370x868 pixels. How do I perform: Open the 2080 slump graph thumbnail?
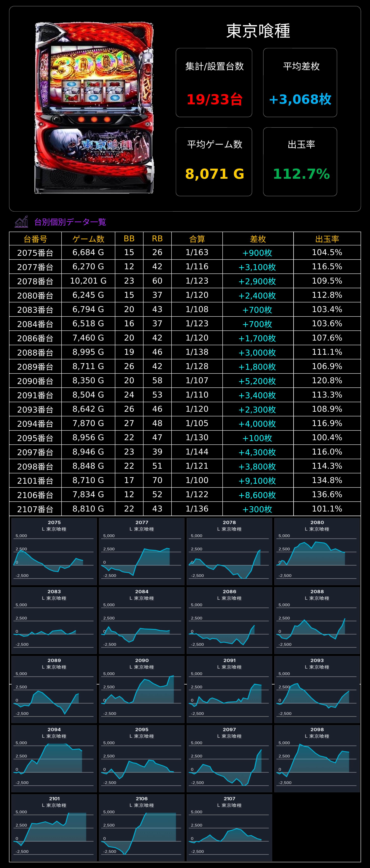[317, 551]
